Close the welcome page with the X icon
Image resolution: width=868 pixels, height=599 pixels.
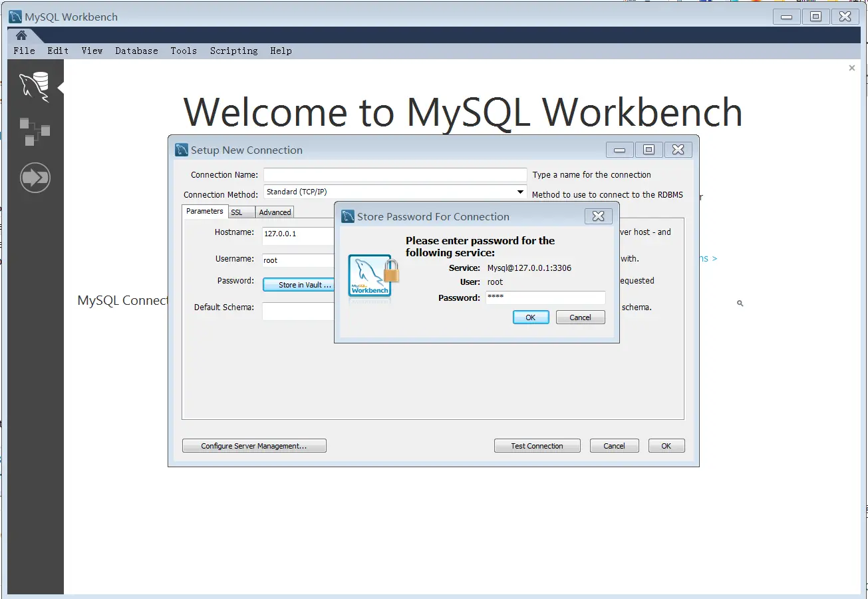852,68
